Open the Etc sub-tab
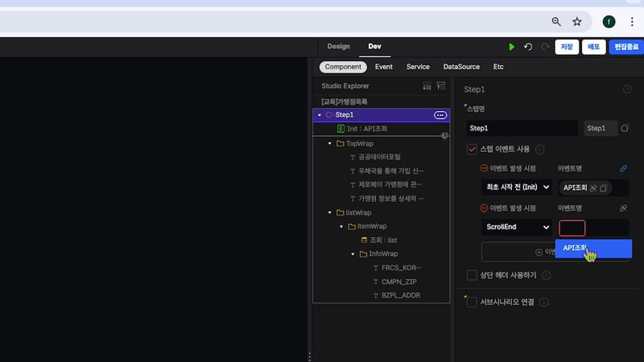This screenshot has height=362, width=644. (x=498, y=67)
